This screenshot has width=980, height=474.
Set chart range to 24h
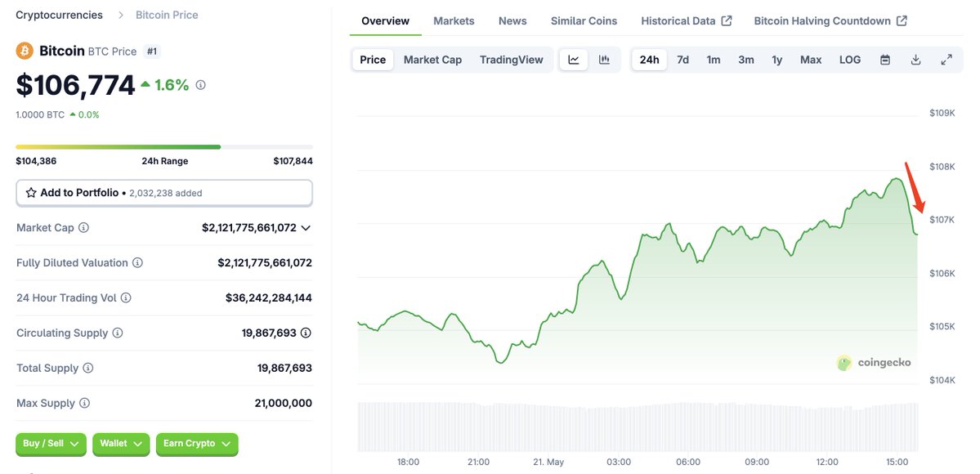649,60
